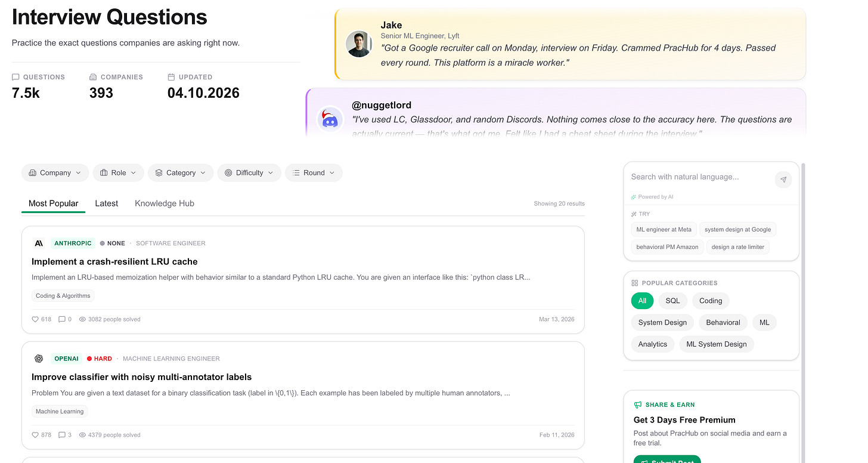Select the SQL category chip

tap(672, 301)
